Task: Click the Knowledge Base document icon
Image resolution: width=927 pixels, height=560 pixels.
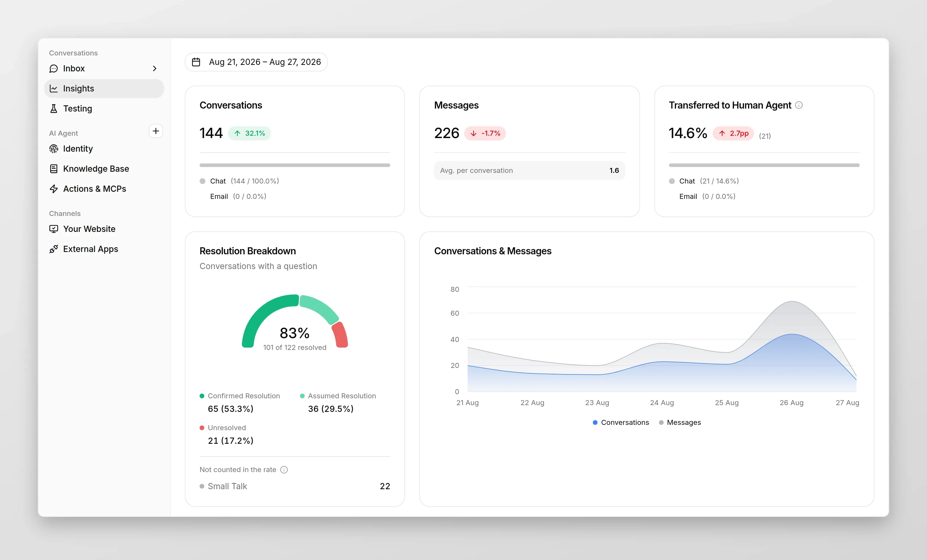Action: click(54, 169)
